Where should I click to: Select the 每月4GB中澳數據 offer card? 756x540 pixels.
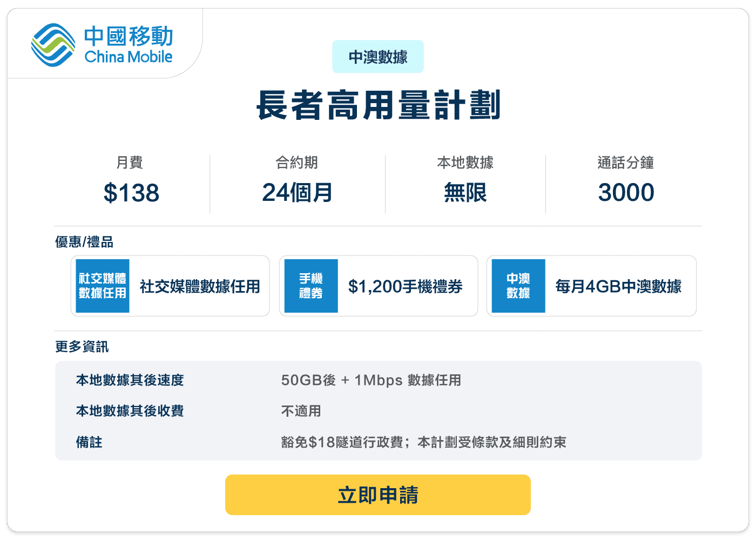pos(591,286)
